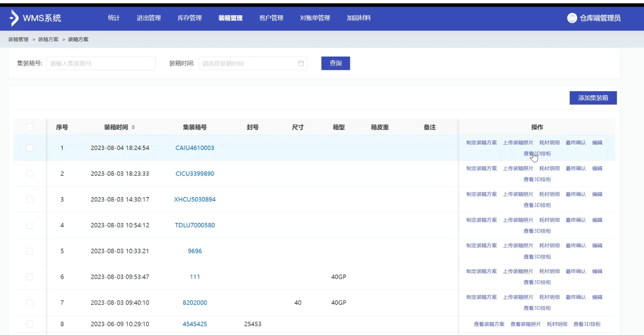
Task: Check the checkbox for row 1
Action: click(x=30, y=148)
